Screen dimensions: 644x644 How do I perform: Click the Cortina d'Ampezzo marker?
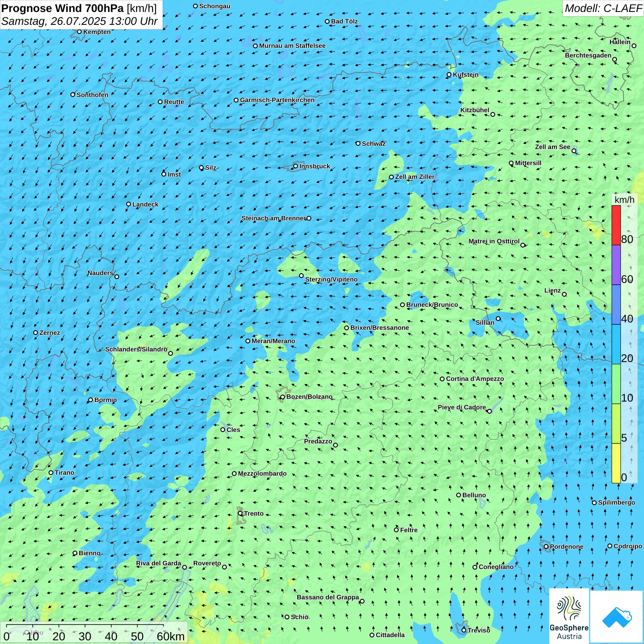(x=442, y=379)
